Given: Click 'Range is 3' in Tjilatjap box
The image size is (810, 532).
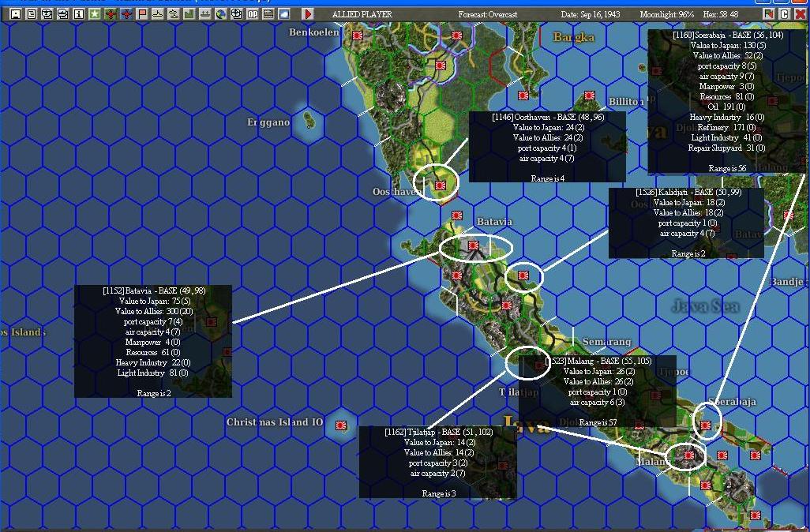Looking at the screenshot, I should click(439, 494).
